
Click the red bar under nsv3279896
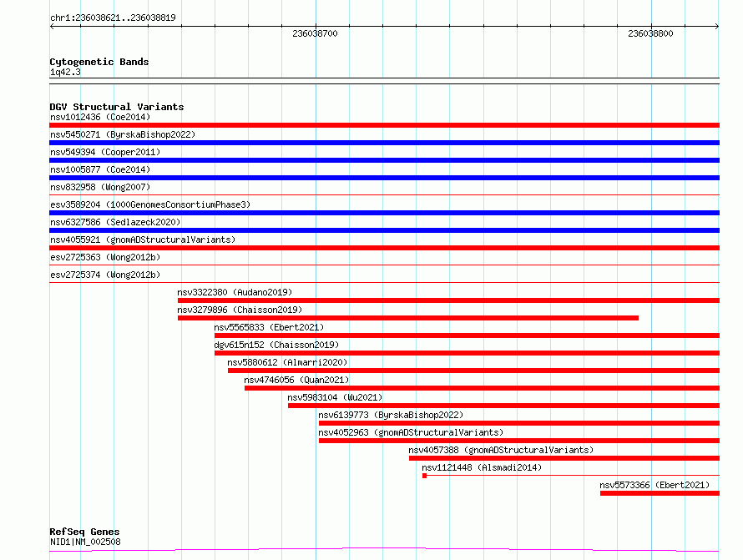408,318
